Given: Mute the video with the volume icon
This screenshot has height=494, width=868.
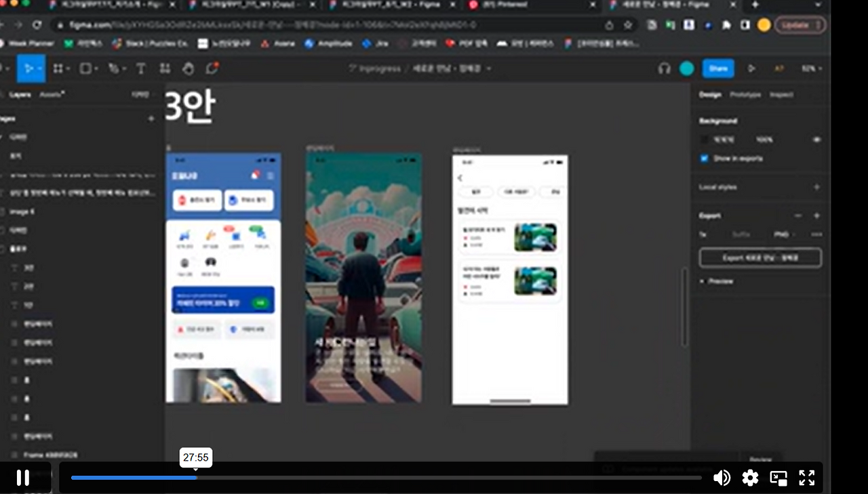Looking at the screenshot, I should [722, 478].
